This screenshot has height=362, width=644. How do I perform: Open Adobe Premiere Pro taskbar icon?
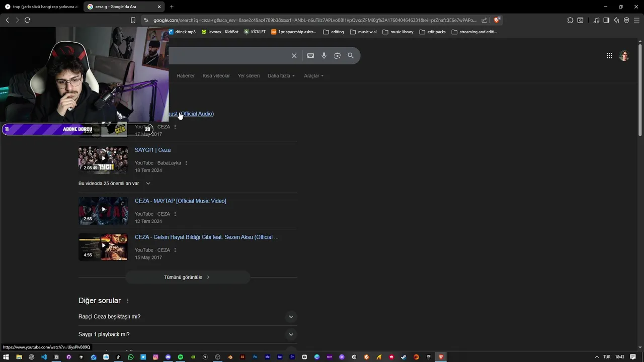pos(292,357)
